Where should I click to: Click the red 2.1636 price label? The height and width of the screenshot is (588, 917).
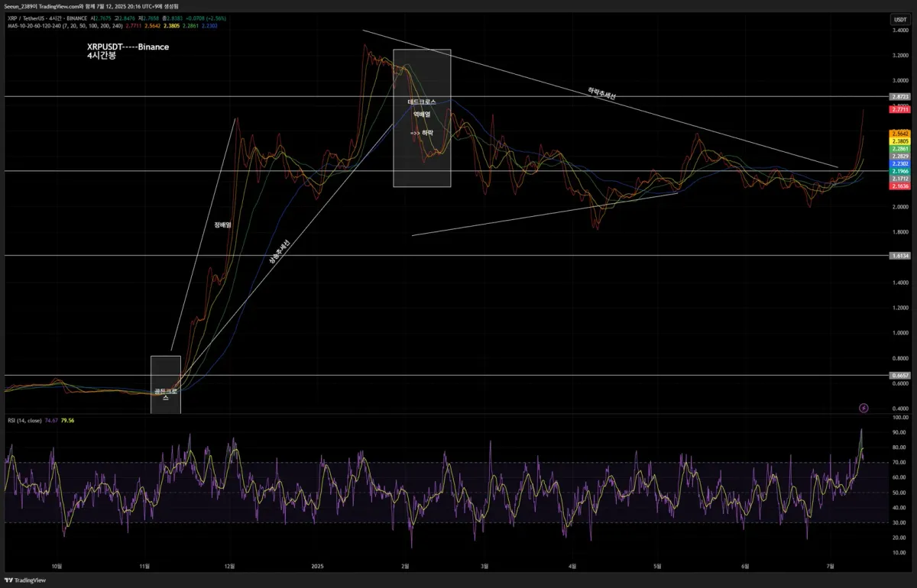[899, 186]
